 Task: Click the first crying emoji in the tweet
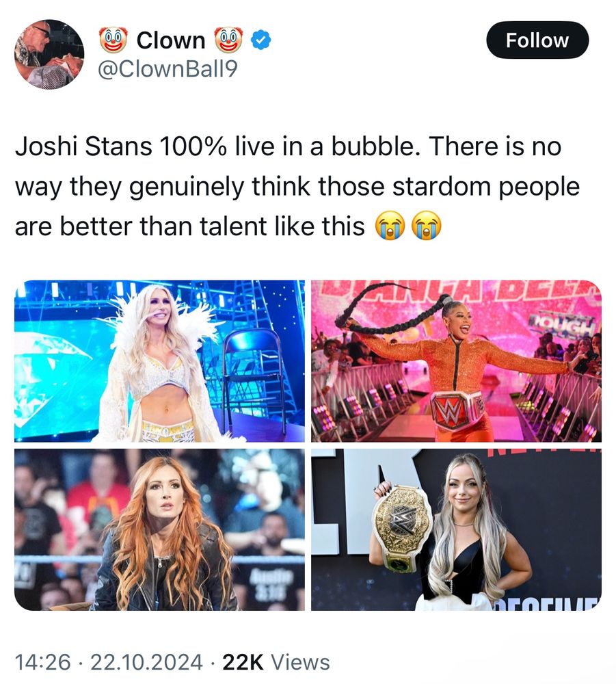(x=390, y=226)
